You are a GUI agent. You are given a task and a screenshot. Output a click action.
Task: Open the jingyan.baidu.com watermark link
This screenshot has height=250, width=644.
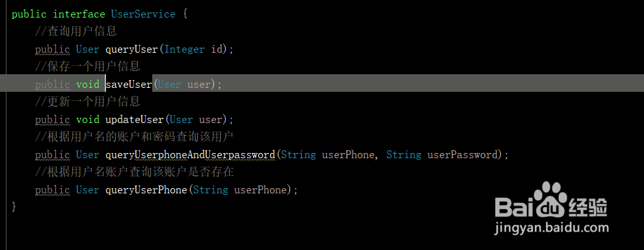coord(552,227)
